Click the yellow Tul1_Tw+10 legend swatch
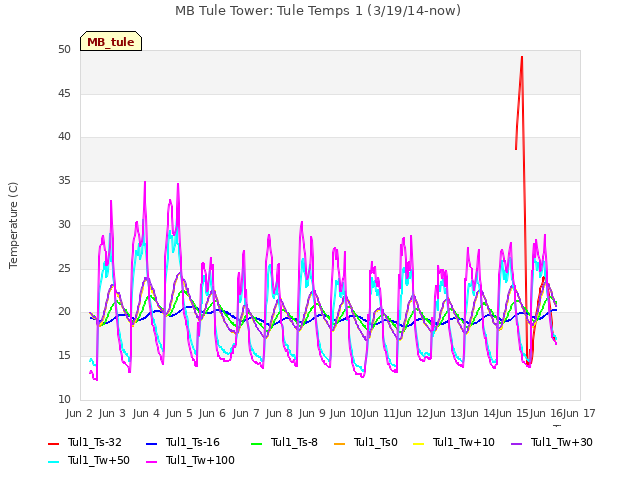Viewport: 640px width, 480px height. 419,443
